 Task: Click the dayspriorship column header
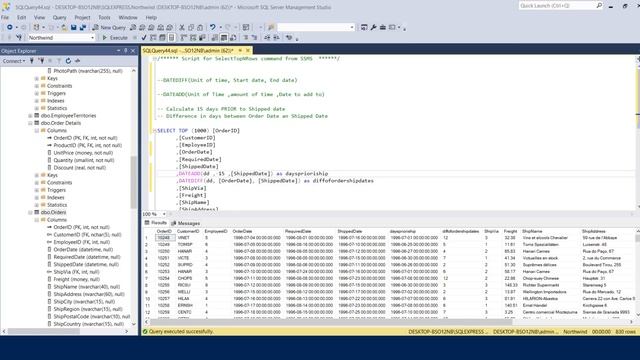pos(402,231)
